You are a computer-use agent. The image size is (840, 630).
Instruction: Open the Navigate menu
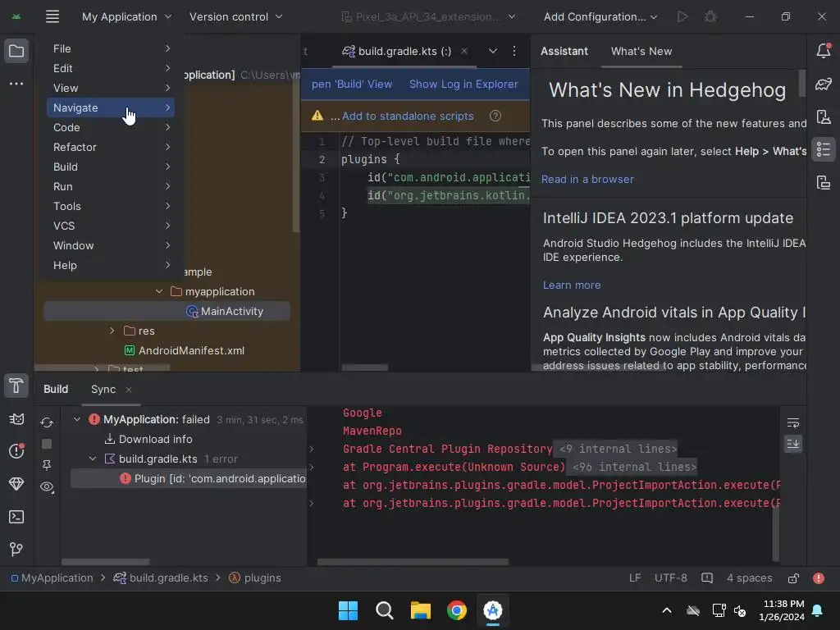[111, 107]
